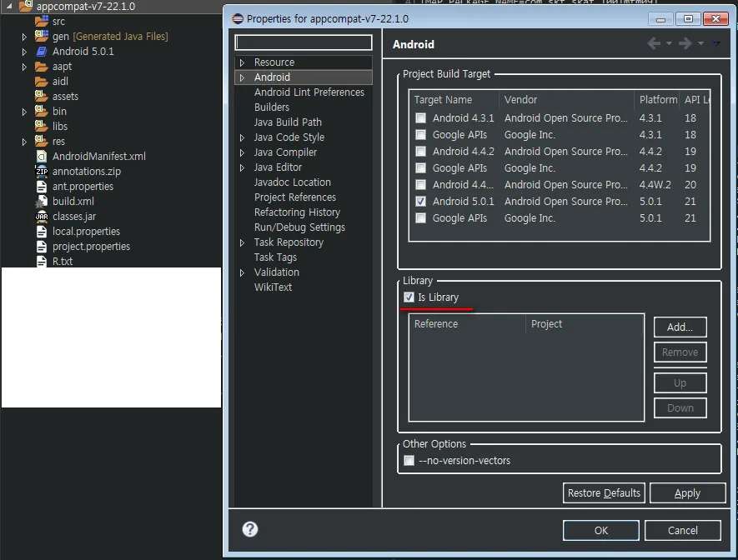Click the annotations.zip archive icon

[42, 171]
